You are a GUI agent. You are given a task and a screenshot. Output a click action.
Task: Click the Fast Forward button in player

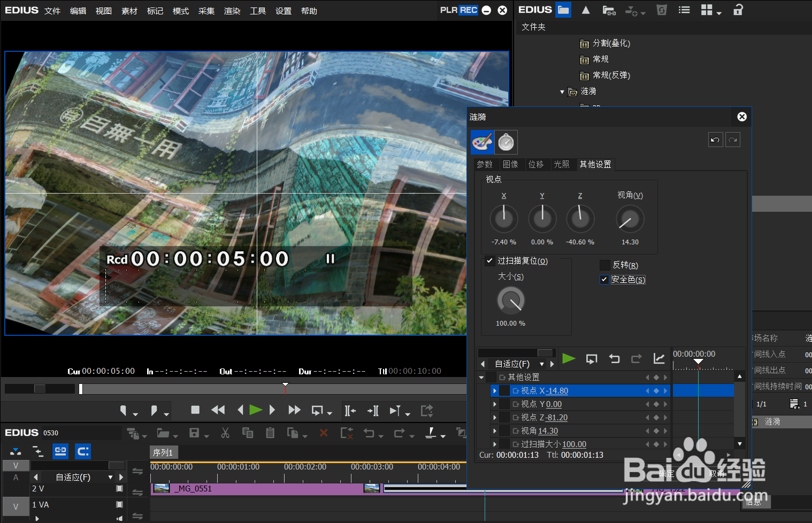coord(294,410)
